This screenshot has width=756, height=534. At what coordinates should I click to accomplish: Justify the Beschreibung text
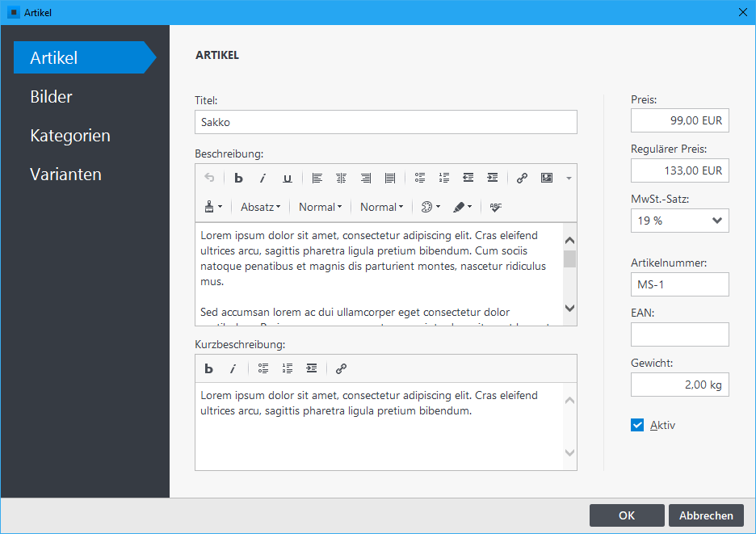click(390, 178)
